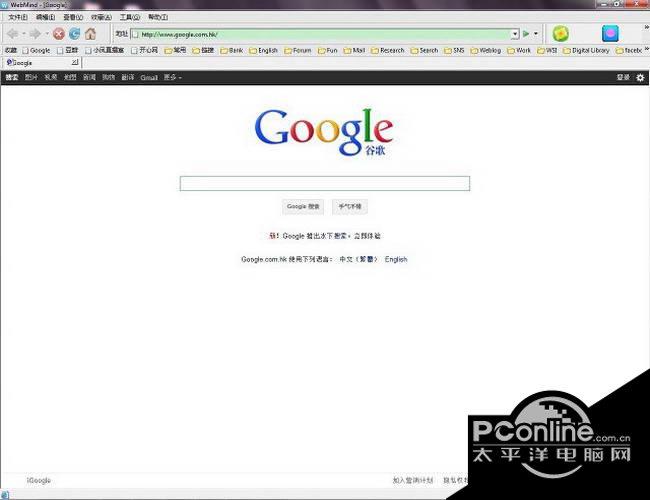Open the WSI bookmarks folder
650x500 pixels.
pos(547,51)
